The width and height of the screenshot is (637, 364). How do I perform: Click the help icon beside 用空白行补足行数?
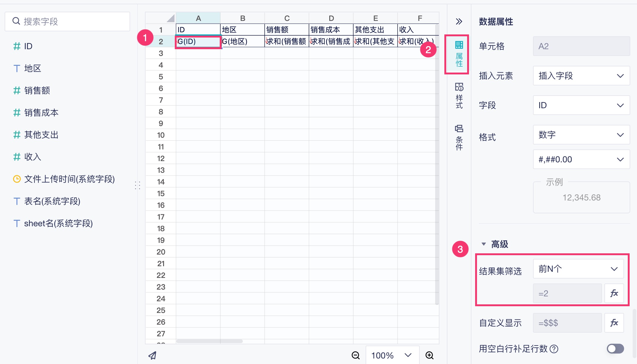(554, 349)
